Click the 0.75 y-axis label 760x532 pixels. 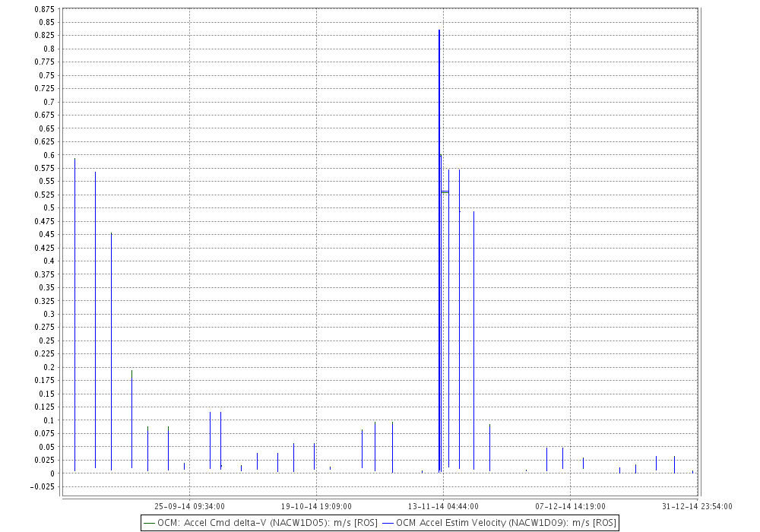[47, 75]
